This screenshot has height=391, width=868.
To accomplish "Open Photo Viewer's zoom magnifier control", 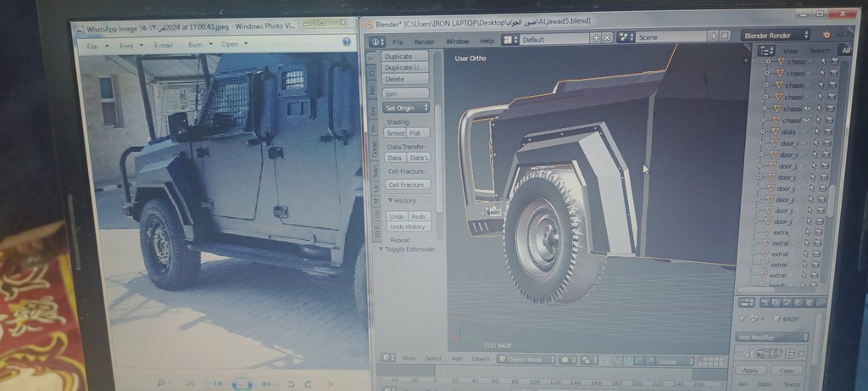I will (164, 383).
